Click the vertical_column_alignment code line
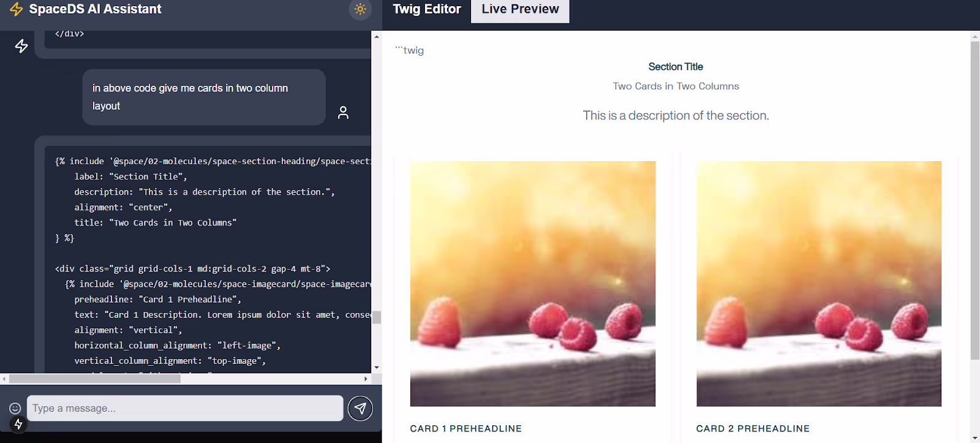Viewport: 980px width, 443px height. tap(170, 361)
